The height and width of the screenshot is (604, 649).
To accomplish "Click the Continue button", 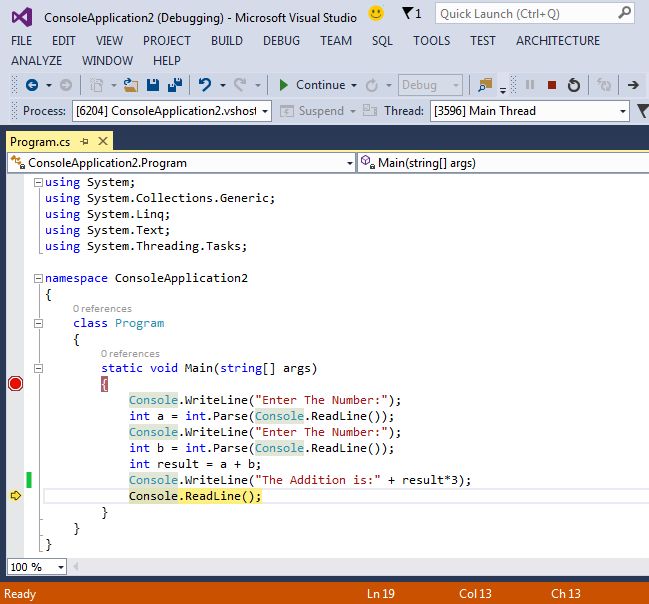I will click(x=312, y=85).
